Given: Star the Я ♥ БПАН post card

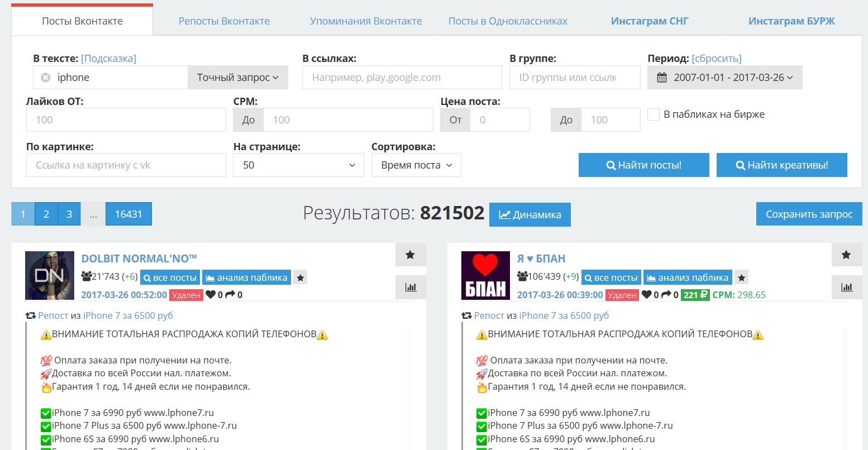Looking at the screenshot, I should (847, 255).
